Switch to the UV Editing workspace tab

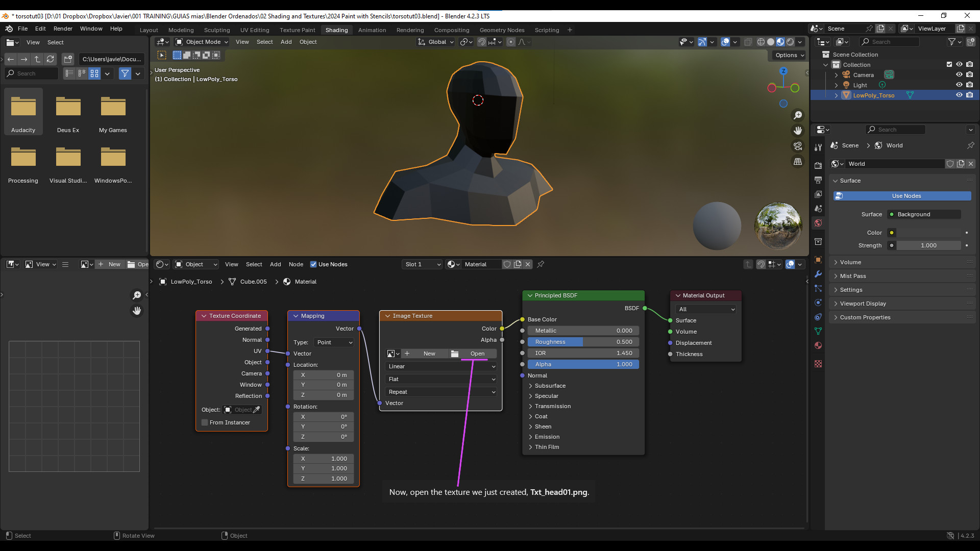click(x=255, y=30)
